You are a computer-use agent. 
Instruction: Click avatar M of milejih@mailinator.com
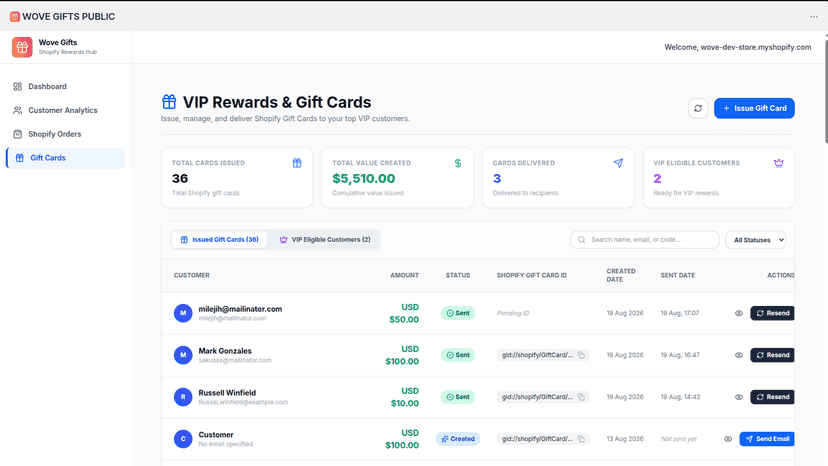point(183,313)
